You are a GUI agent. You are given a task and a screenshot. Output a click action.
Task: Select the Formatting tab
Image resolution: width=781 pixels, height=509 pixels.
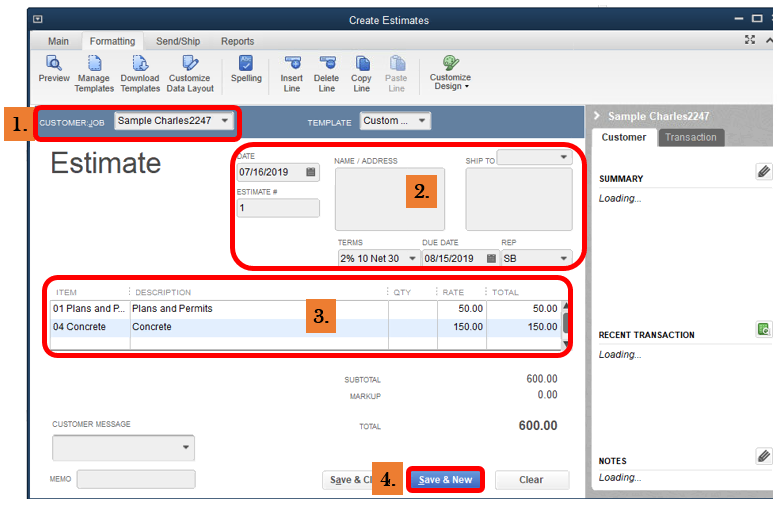[x=112, y=41]
